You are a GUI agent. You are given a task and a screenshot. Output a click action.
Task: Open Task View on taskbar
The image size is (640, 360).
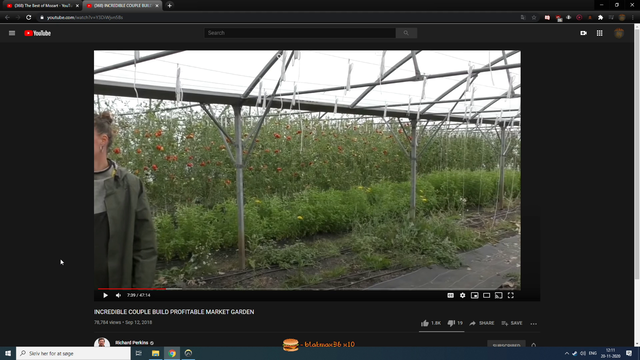(139, 353)
